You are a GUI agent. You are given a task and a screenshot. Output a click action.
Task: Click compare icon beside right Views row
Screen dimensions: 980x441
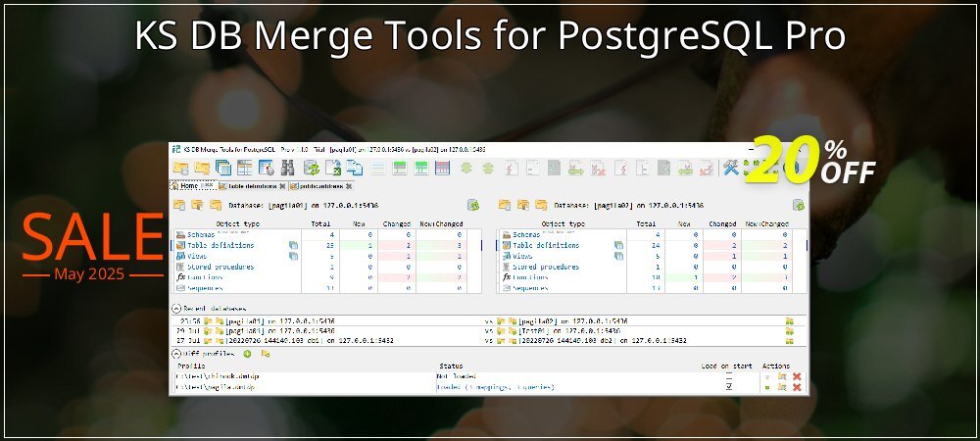pos(618,256)
